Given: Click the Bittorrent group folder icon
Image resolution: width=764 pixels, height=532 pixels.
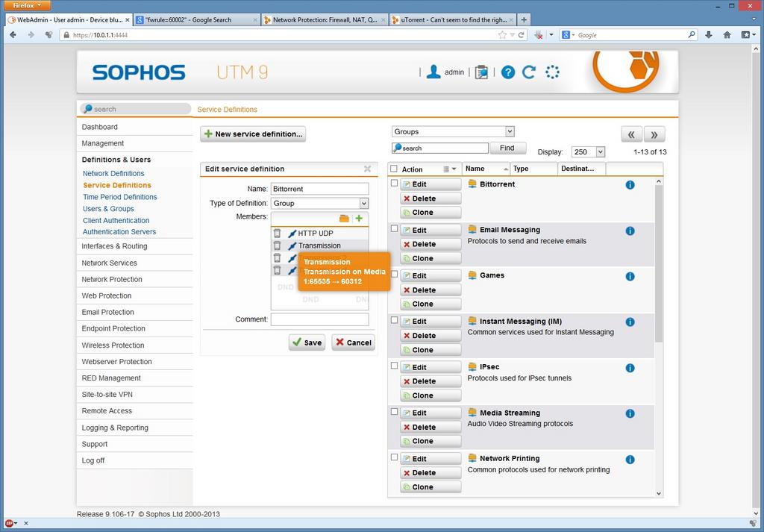Looking at the screenshot, I should coord(472,184).
